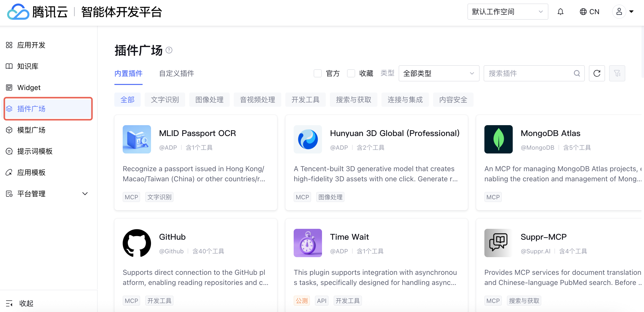The height and width of the screenshot is (312, 644).
Task: Click the MongoDB Atlas leaf icon
Action: pyautogui.click(x=498, y=139)
